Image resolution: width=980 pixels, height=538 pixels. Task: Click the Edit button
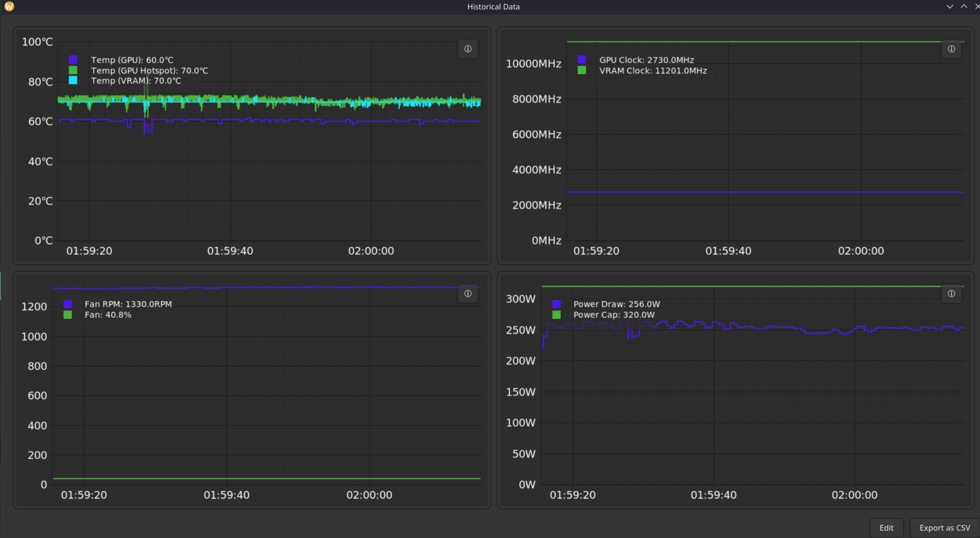click(886, 528)
